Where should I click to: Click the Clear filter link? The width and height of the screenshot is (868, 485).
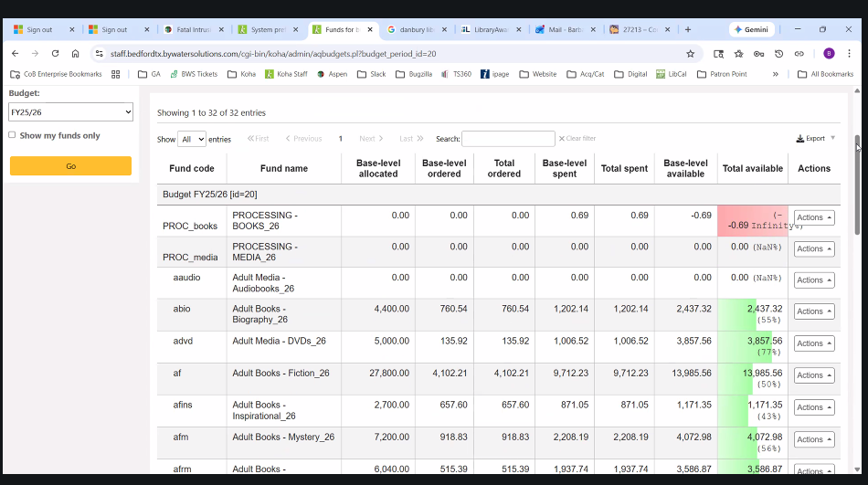(x=577, y=139)
